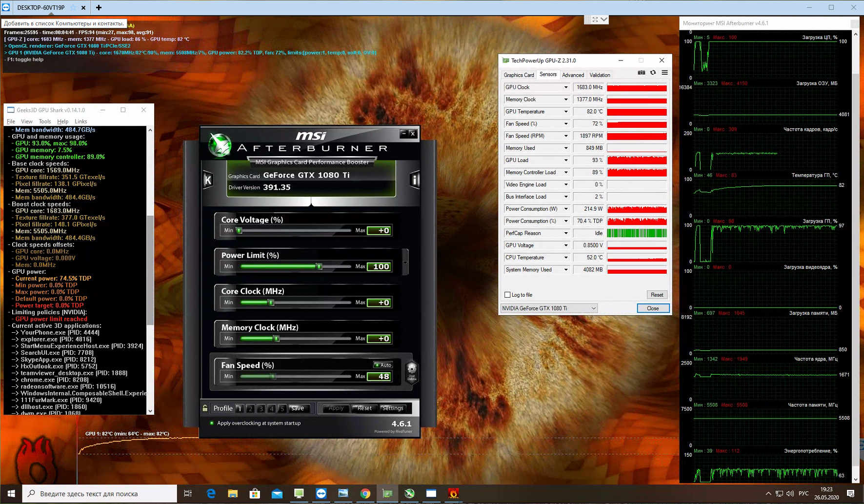The height and width of the screenshot is (504, 864).
Task: Open the GPU Load sensor dropdown
Action: (566, 160)
